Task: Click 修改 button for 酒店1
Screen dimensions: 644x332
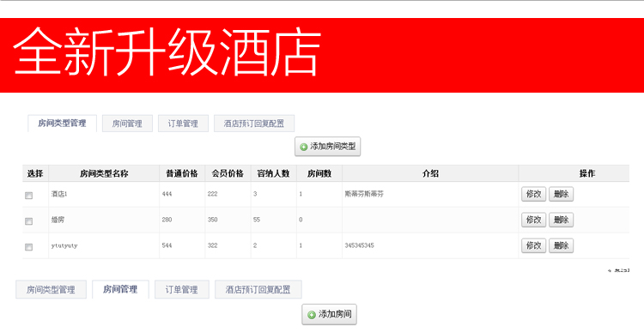Action: [533, 194]
